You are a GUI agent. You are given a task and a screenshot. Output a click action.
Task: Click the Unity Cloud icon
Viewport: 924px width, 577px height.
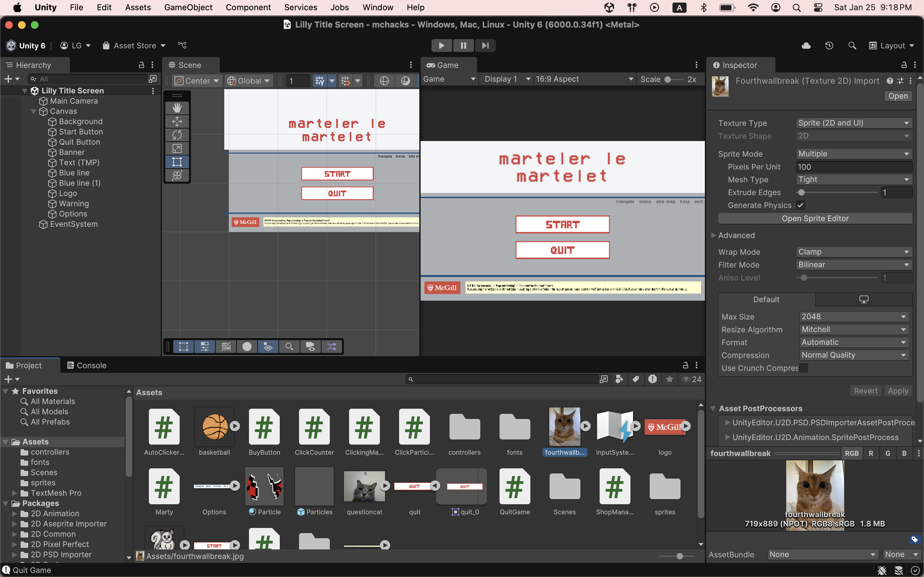pyautogui.click(x=806, y=46)
